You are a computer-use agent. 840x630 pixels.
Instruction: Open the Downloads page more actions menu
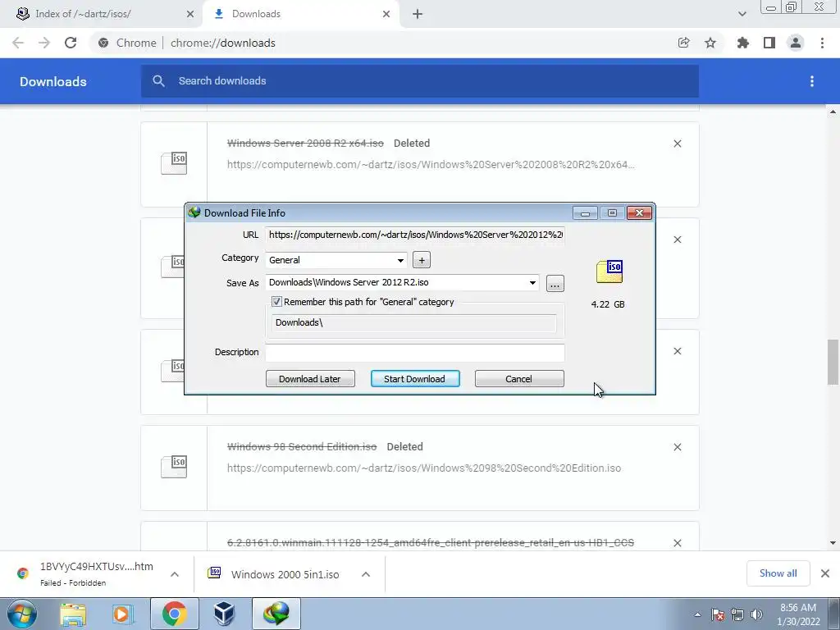pyautogui.click(x=812, y=81)
